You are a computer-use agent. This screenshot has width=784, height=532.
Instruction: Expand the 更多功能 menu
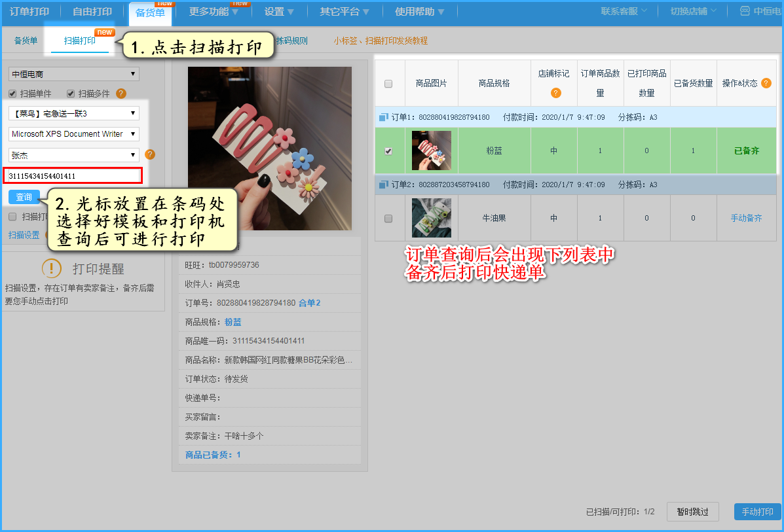point(214,12)
